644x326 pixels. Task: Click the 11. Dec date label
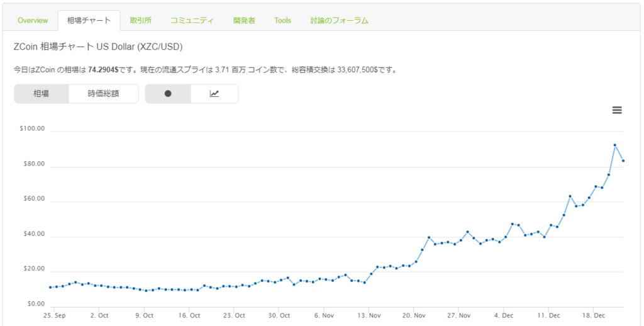548,315
